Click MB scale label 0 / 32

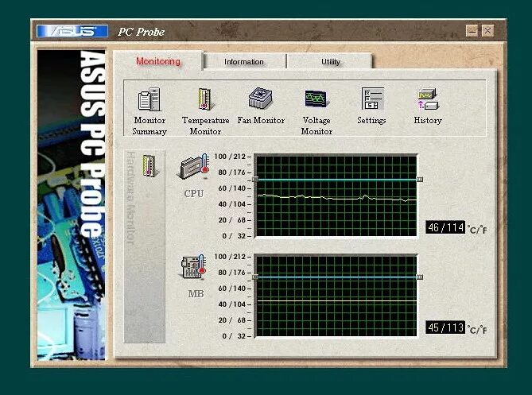pos(234,336)
